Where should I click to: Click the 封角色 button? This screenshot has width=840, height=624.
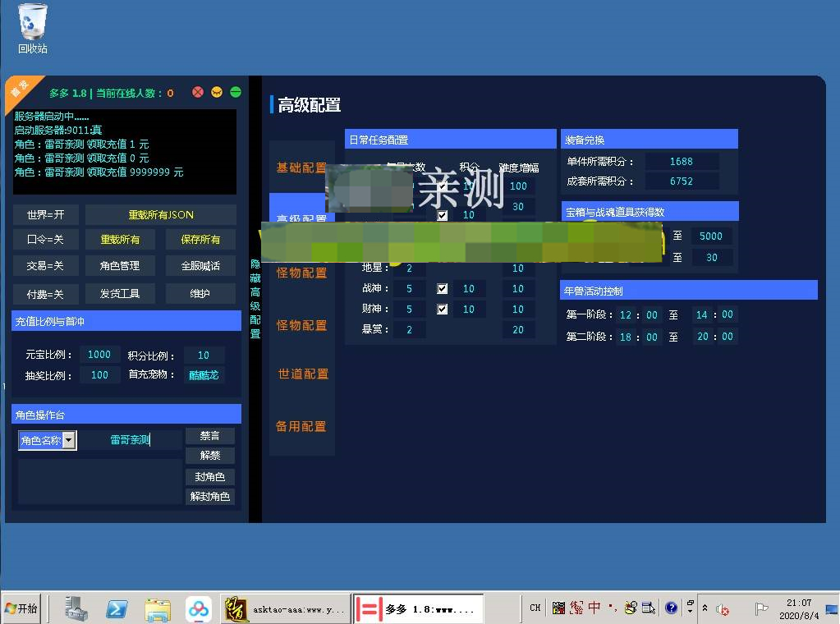pos(210,476)
